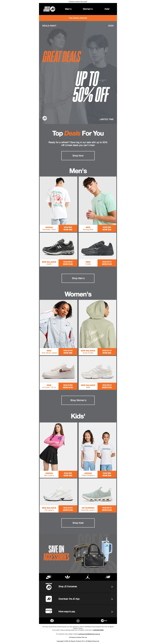Select the Men's navigation item

click(68, 9)
